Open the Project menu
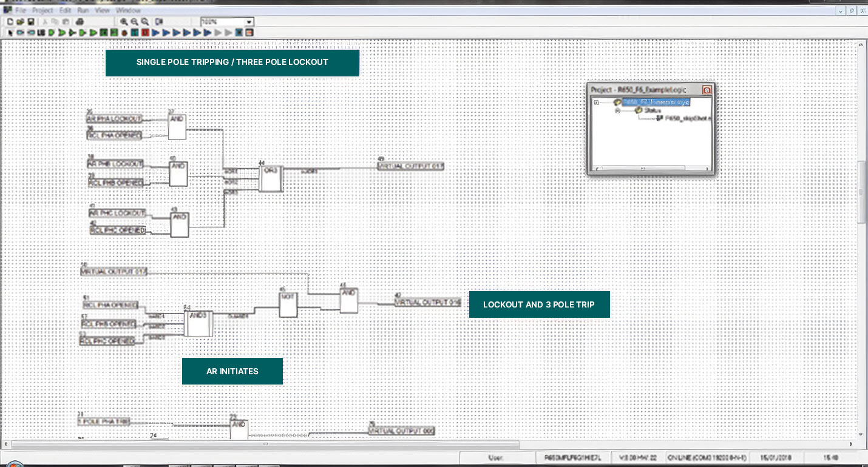 [42, 10]
